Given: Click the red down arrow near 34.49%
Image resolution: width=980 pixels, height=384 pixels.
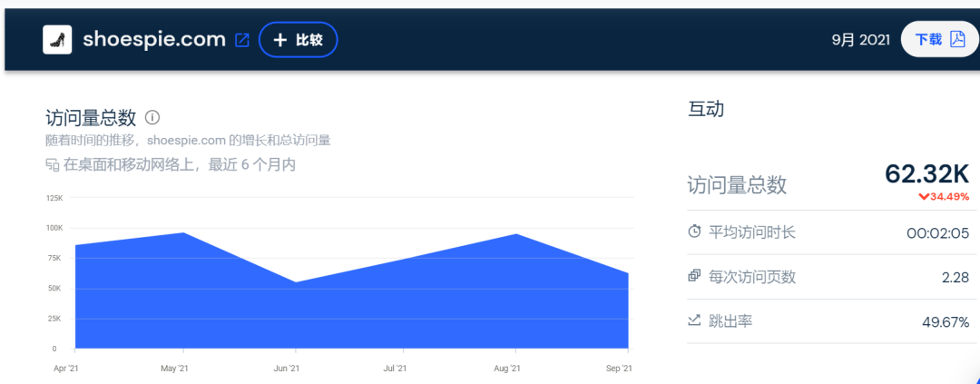Looking at the screenshot, I should coord(923,197).
